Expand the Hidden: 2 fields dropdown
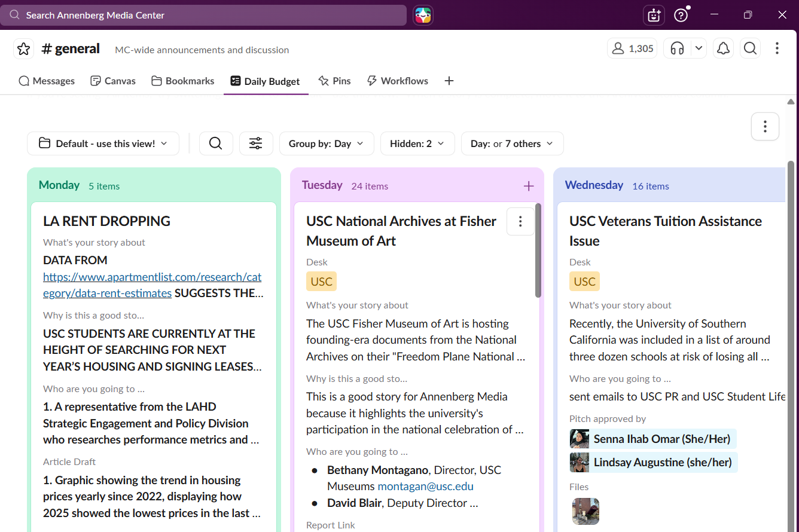This screenshot has height=532, width=799. pos(417,143)
